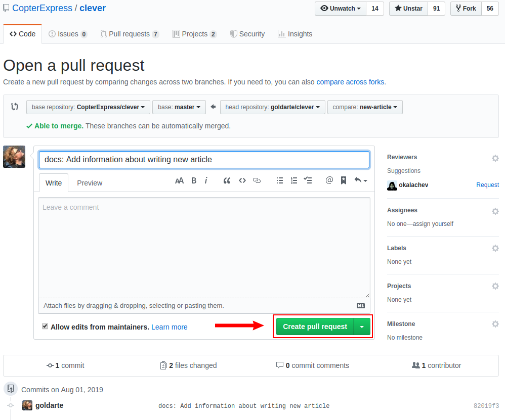Open the Markdown help icon below the editor
Viewport: 505px width, 420px height.
pos(361,305)
